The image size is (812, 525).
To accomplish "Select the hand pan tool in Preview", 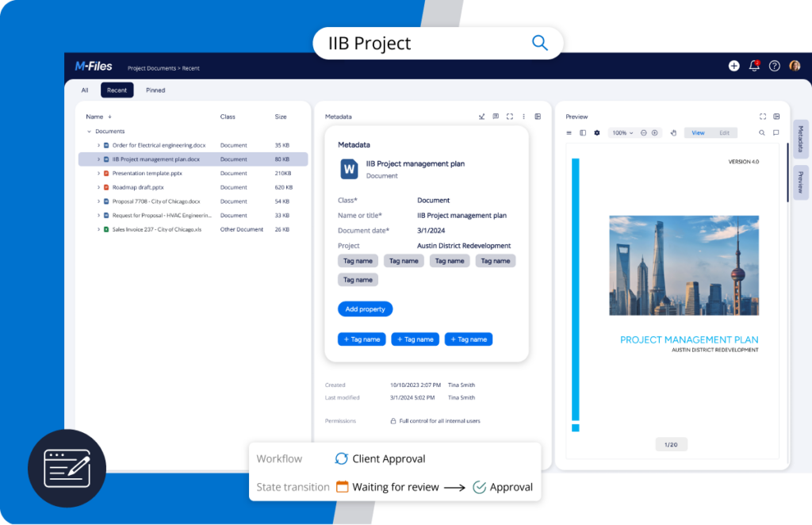I will tap(673, 132).
